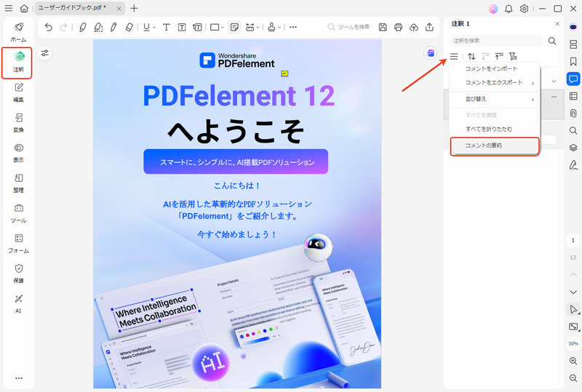
Task: Expand the Underline tool dropdown arrow
Action: pyautogui.click(x=154, y=28)
